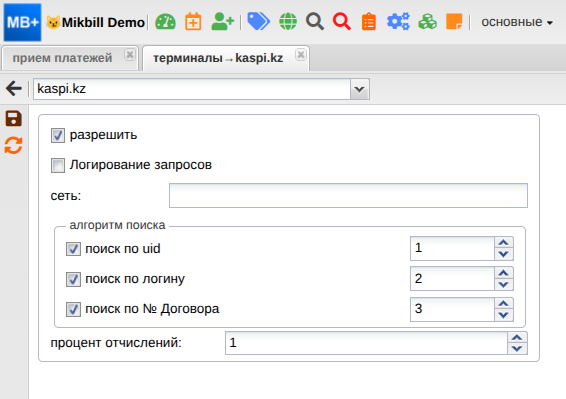Decrease the поиск по № Договора priority
This screenshot has width=566, height=399.
[504, 315]
